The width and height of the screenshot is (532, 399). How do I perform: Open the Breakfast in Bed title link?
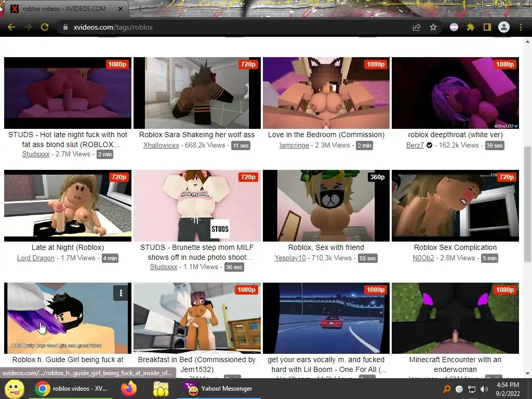point(197,364)
